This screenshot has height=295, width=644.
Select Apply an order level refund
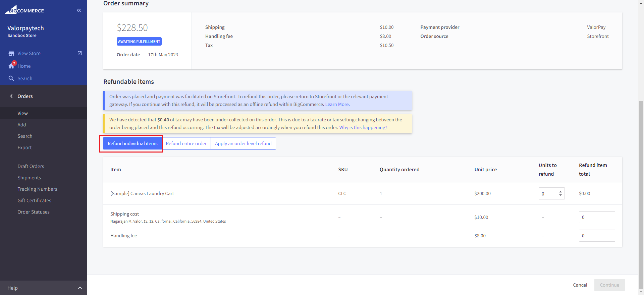[x=243, y=143]
